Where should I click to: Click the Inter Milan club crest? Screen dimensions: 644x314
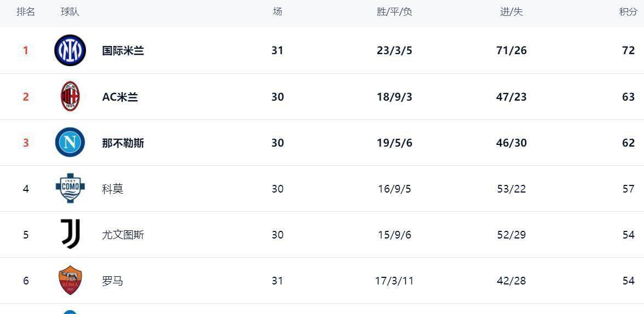[x=70, y=50]
